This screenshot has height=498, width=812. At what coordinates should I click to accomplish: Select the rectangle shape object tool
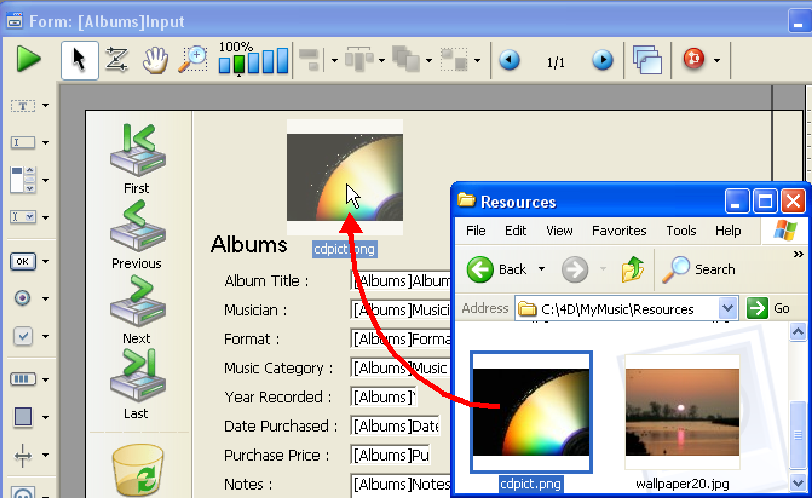click(23, 417)
